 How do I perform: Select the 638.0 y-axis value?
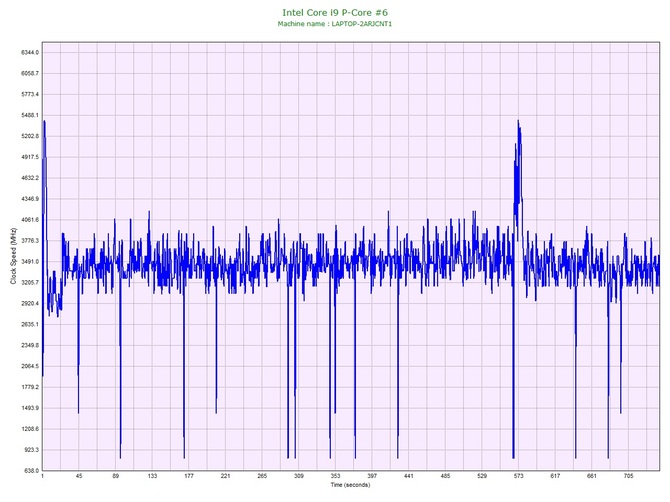click(31, 471)
